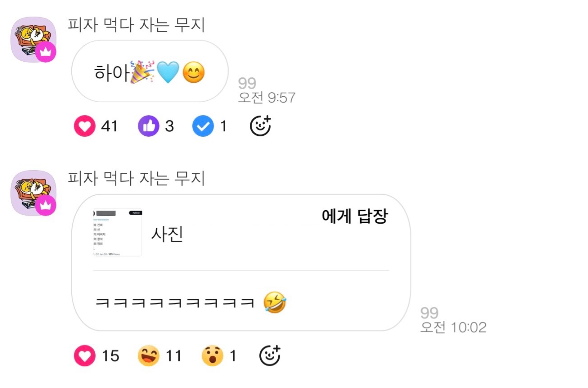Image resolution: width=588 pixels, height=388 pixels.
Task: Tap the '사진' label in quoted reply
Action: click(167, 234)
